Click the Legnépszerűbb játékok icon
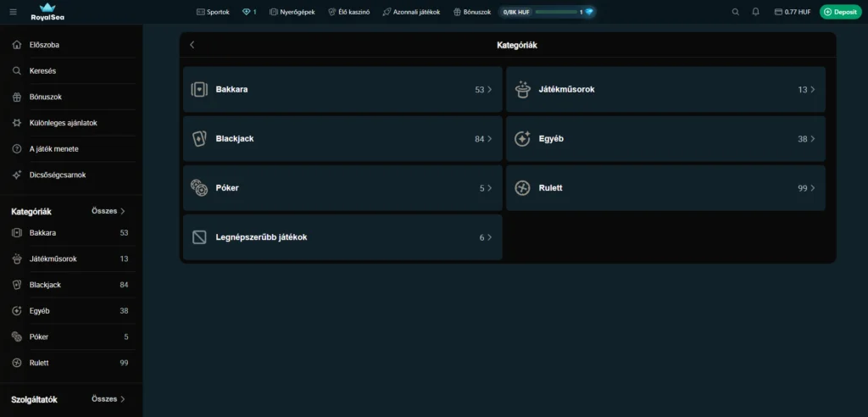 [199, 237]
